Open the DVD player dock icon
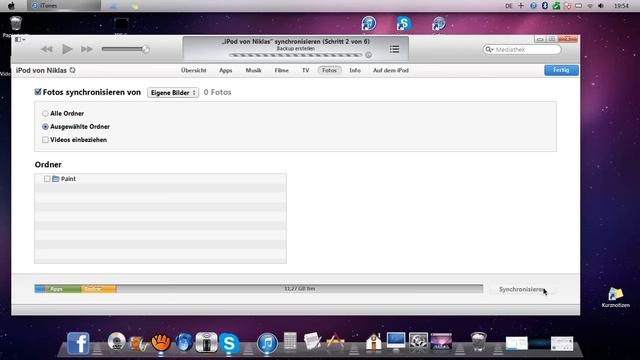 (x=116, y=341)
